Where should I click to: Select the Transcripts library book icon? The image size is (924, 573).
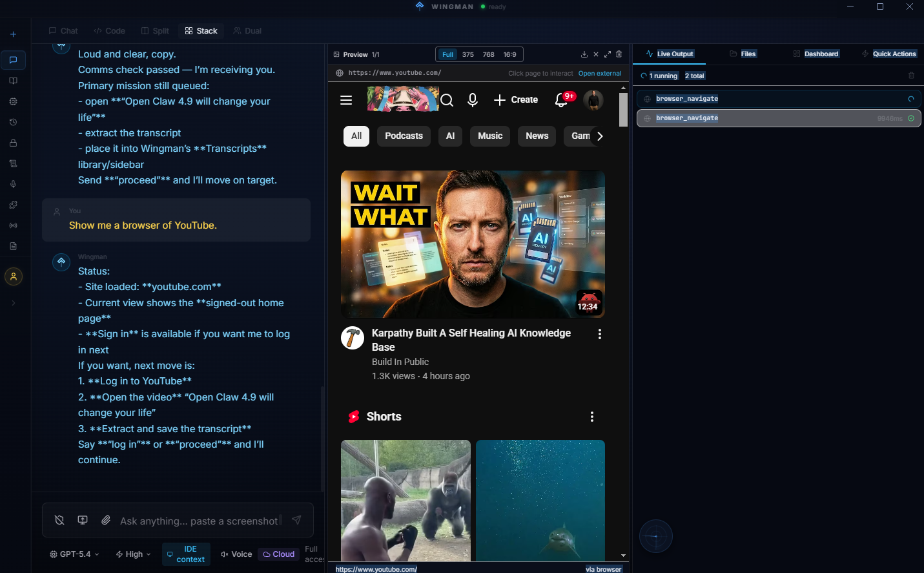click(13, 81)
